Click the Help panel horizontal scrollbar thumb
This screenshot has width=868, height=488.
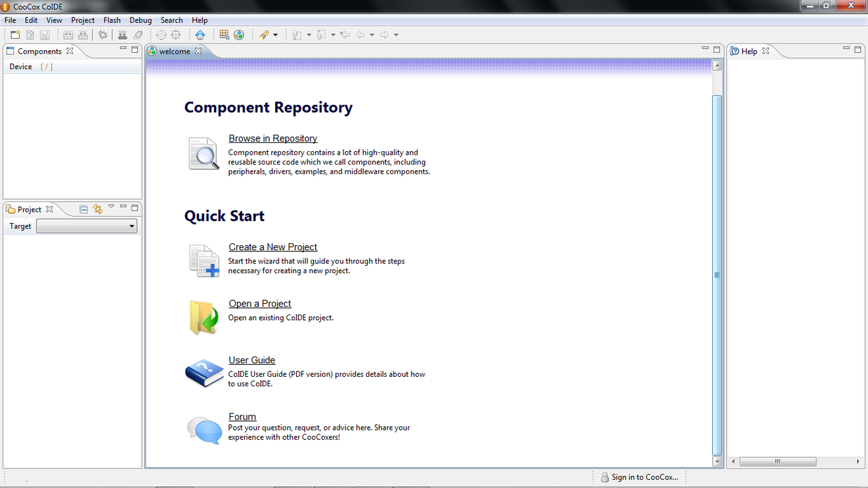coord(777,462)
